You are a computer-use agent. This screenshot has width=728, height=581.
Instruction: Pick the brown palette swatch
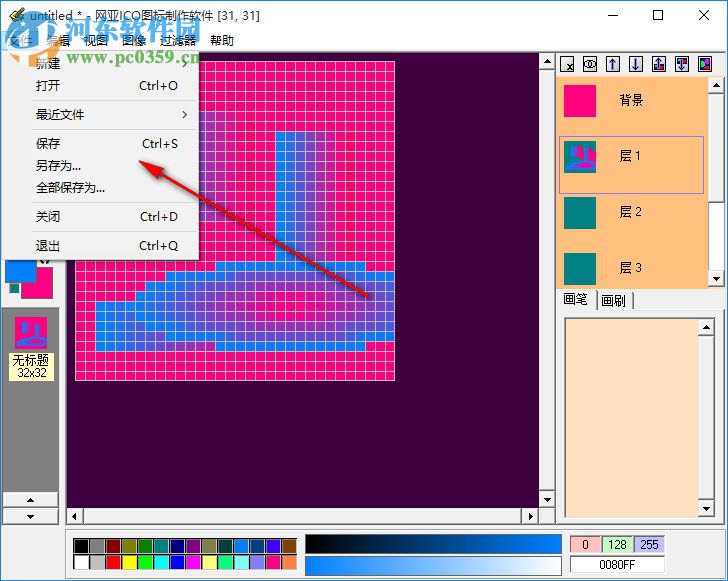pos(289,546)
